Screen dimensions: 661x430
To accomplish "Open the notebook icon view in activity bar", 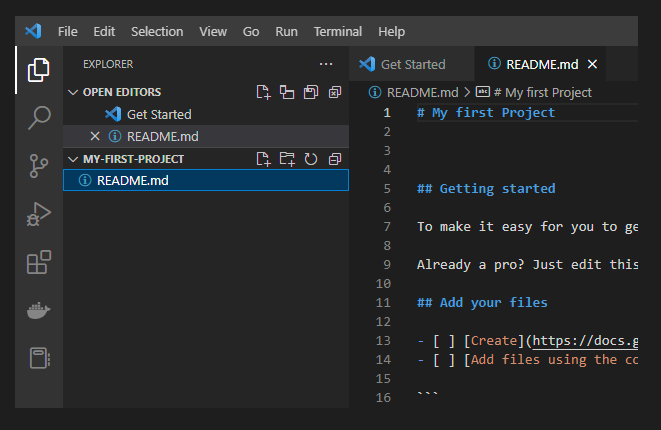I will point(40,358).
